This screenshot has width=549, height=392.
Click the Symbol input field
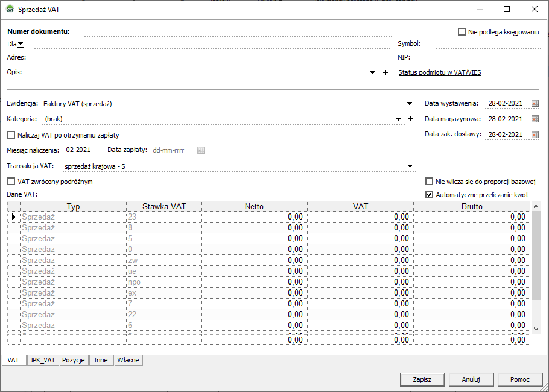[x=489, y=44]
